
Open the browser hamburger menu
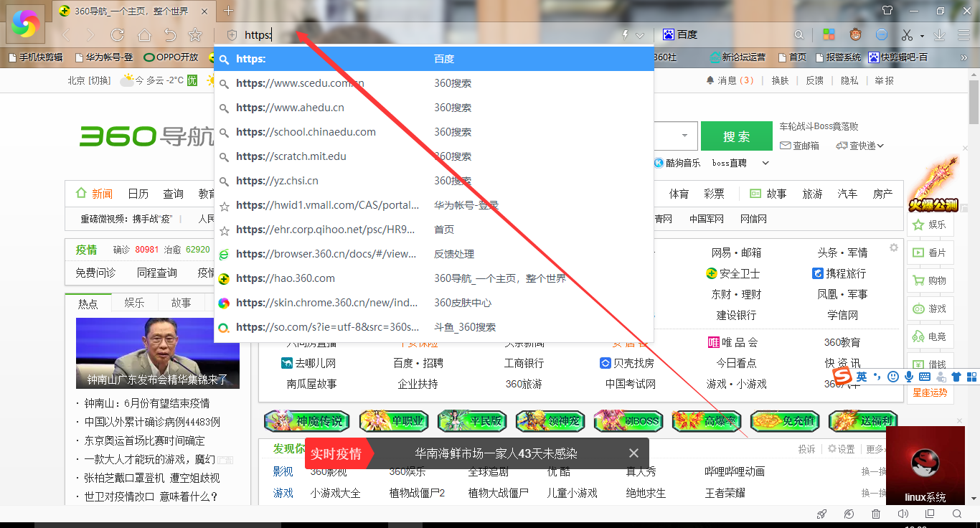tap(963, 34)
